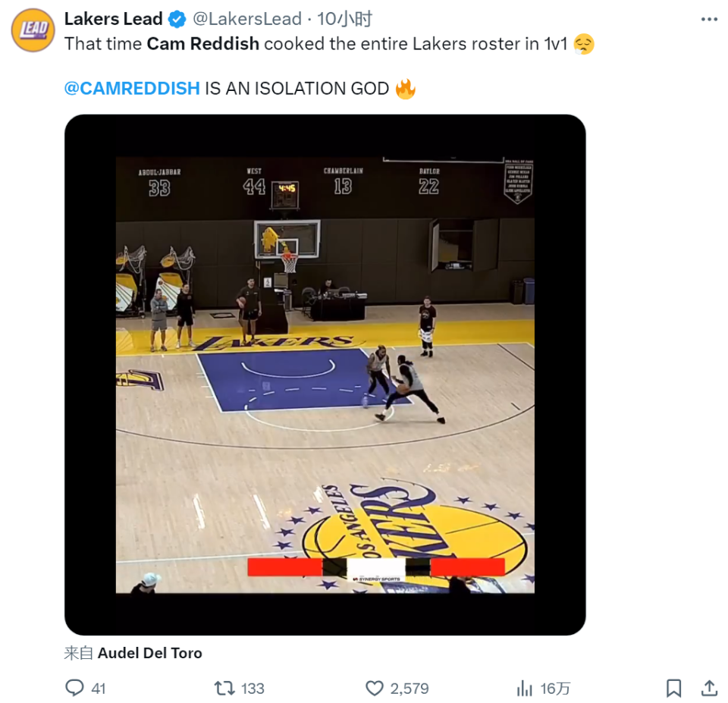
Task: Open the Audel Del Toro source link
Action: pyautogui.click(x=150, y=653)
